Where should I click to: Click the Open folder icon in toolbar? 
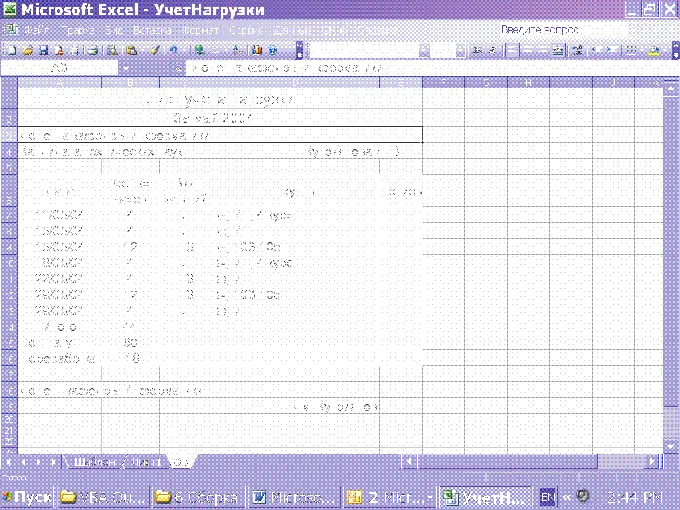tap(27, 51)
